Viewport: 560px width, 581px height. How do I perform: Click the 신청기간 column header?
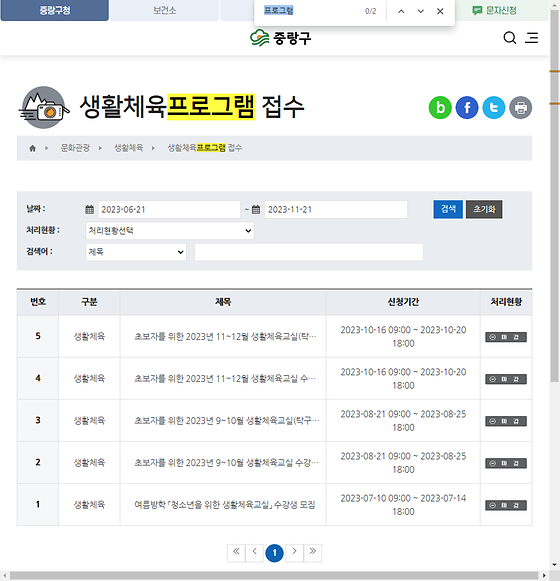coord(403,302)
